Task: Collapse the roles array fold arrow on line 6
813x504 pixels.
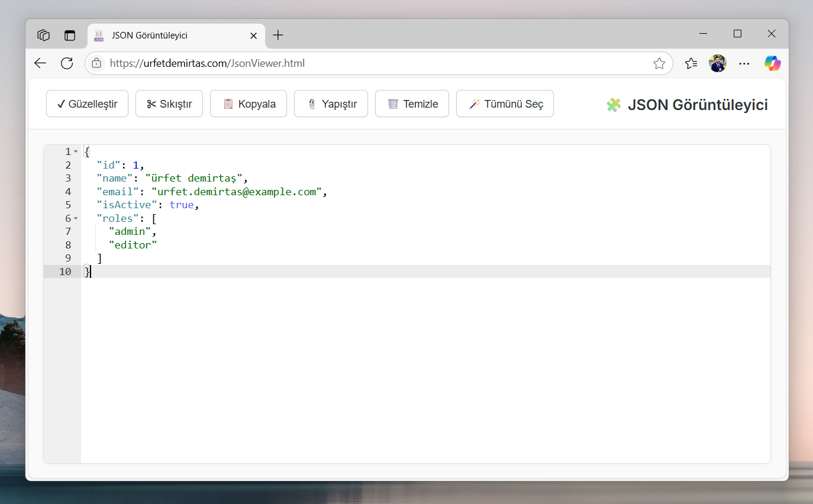Action: [x=76, y=219]
